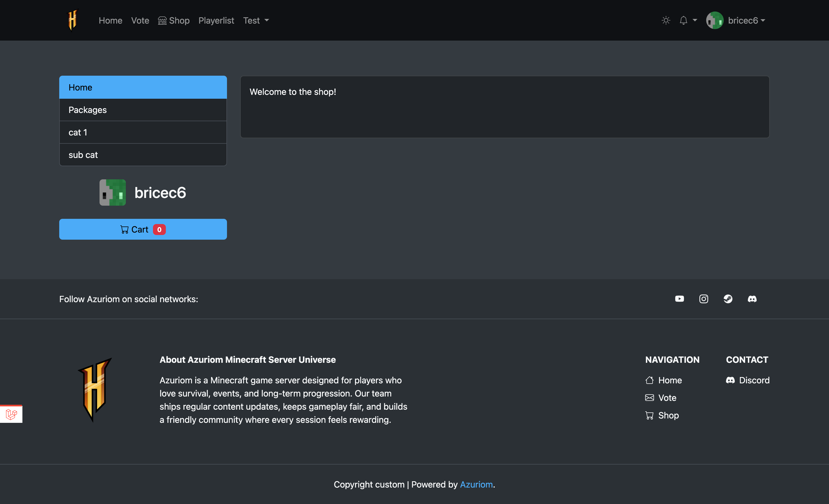Open the Steam social icon
This screenshot has height=504, width=829.
click(x=728, y=299)
